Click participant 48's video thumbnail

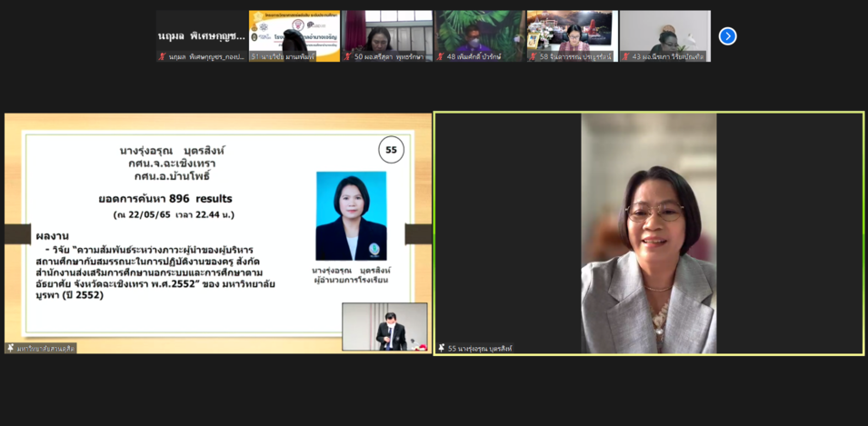tap(479, 35)
